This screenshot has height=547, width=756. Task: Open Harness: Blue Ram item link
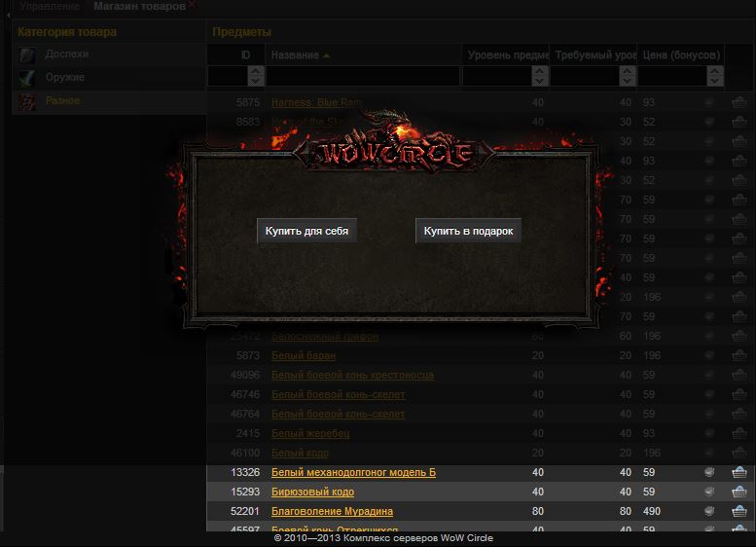pyautogui.click(x=316, y=102)
